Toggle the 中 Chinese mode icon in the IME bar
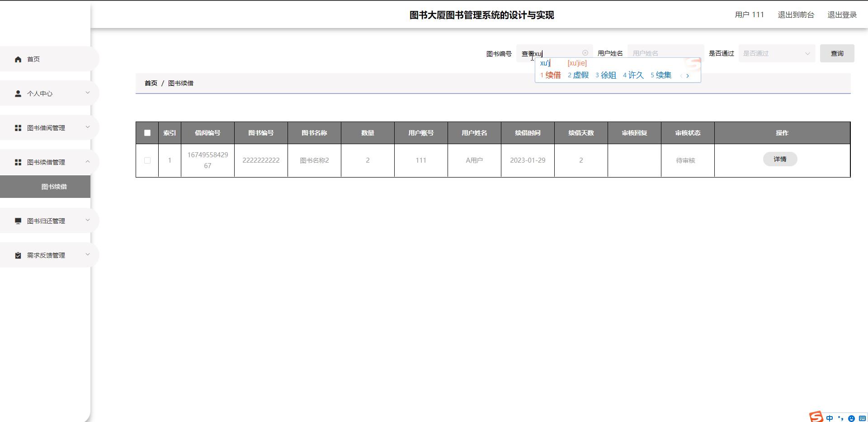Screen dimensions: 868x422 tap(830, 417)
